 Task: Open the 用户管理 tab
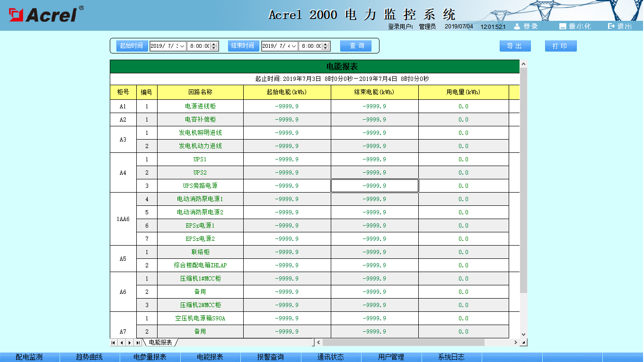pos(391,357)
